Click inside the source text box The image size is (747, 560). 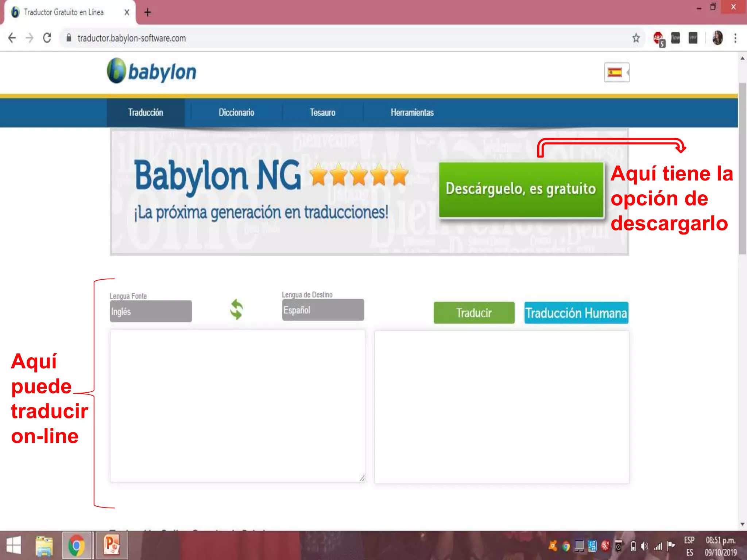point(237,405)
